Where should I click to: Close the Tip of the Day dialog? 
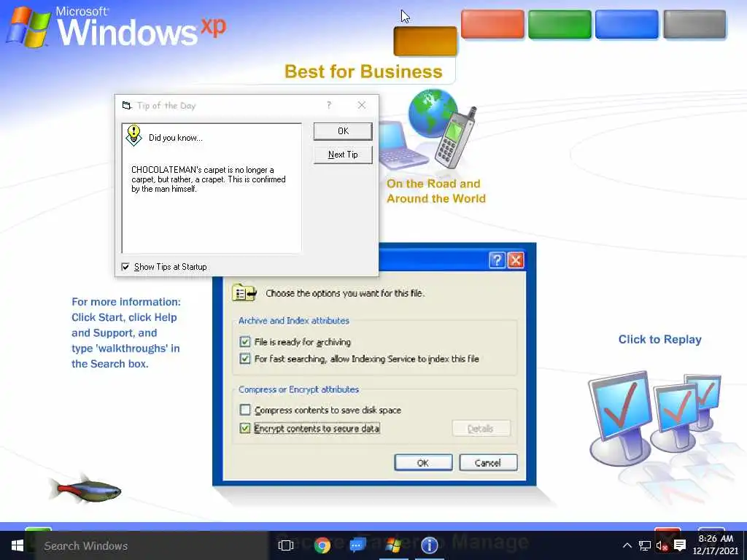point(362,105)
